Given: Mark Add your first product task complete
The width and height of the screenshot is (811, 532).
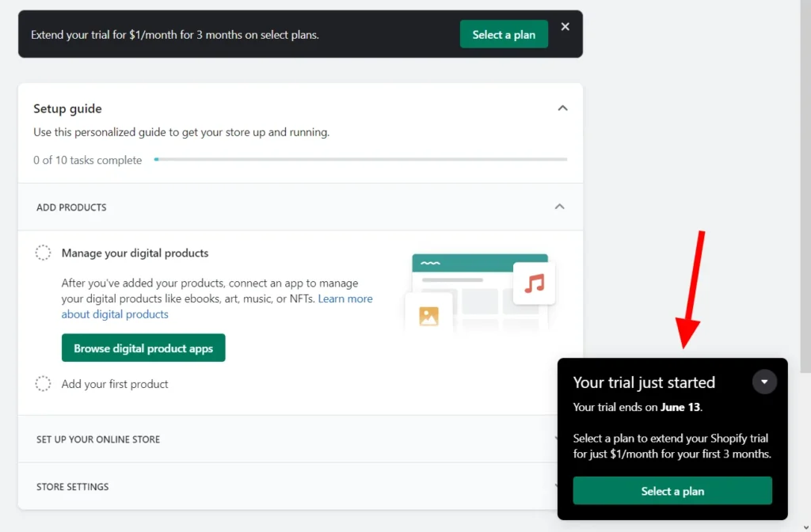Looking at the screenshot, I should click(x=43, y=384).
